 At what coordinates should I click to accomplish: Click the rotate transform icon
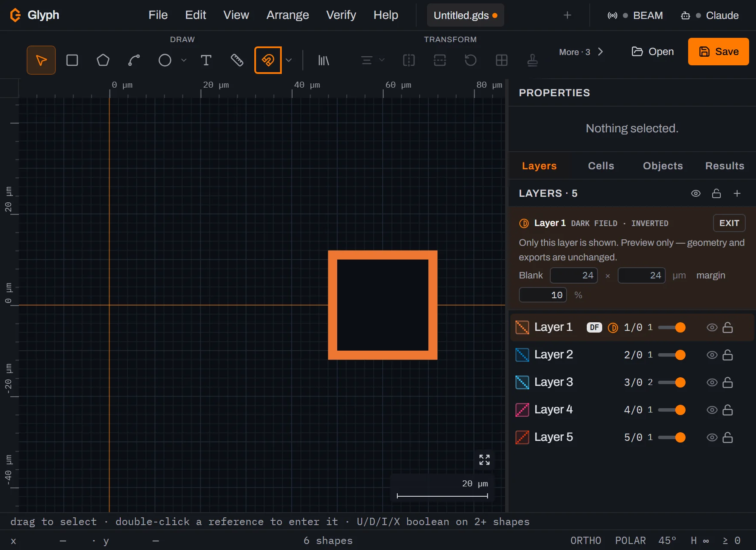point(471,60)
